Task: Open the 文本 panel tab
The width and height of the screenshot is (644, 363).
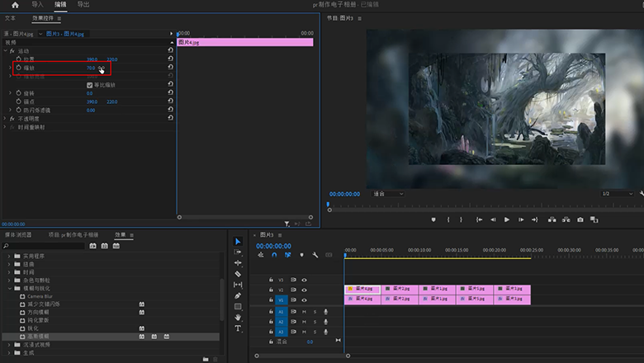Action: (10, 18)
